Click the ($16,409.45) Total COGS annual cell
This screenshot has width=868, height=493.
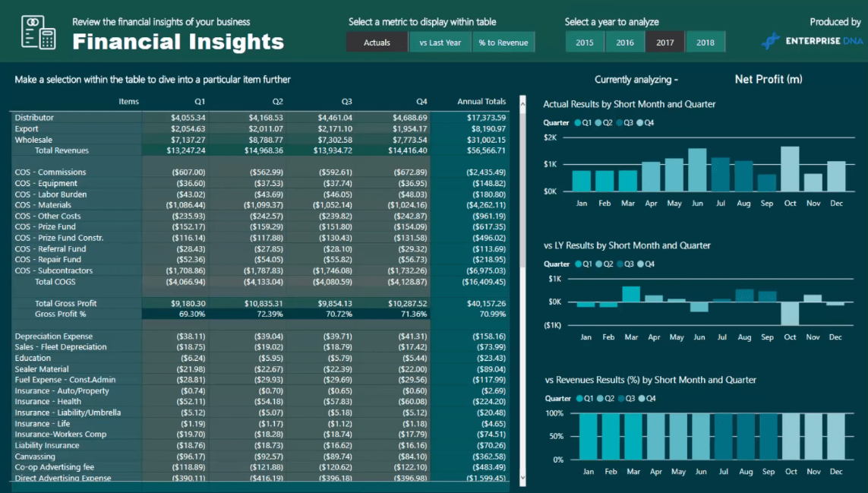coord(484,281)
